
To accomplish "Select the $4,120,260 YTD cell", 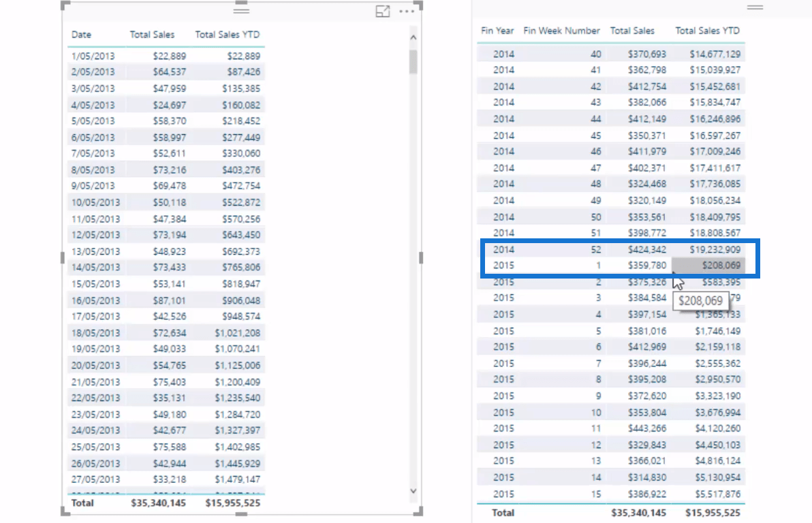I will [718, 428].
